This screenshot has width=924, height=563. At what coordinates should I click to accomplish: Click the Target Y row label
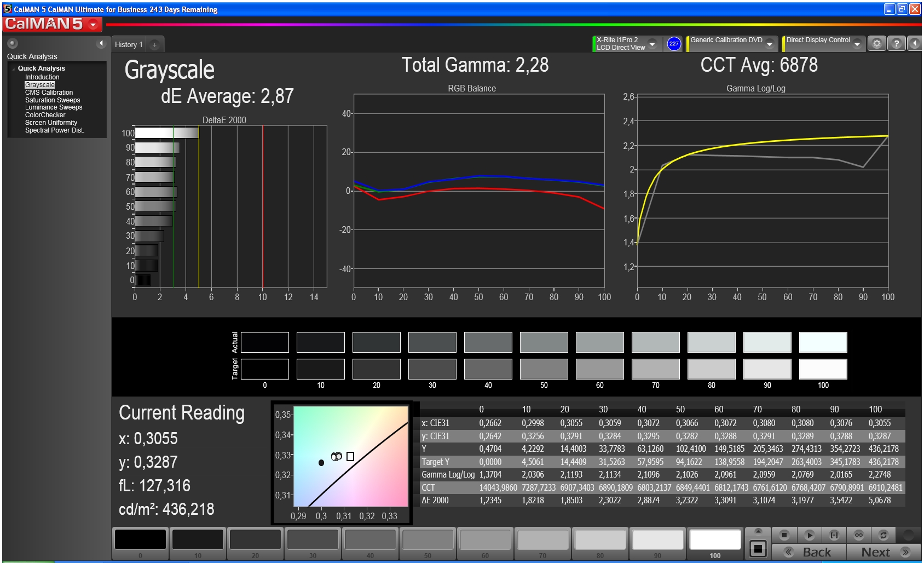click(435, 462)
